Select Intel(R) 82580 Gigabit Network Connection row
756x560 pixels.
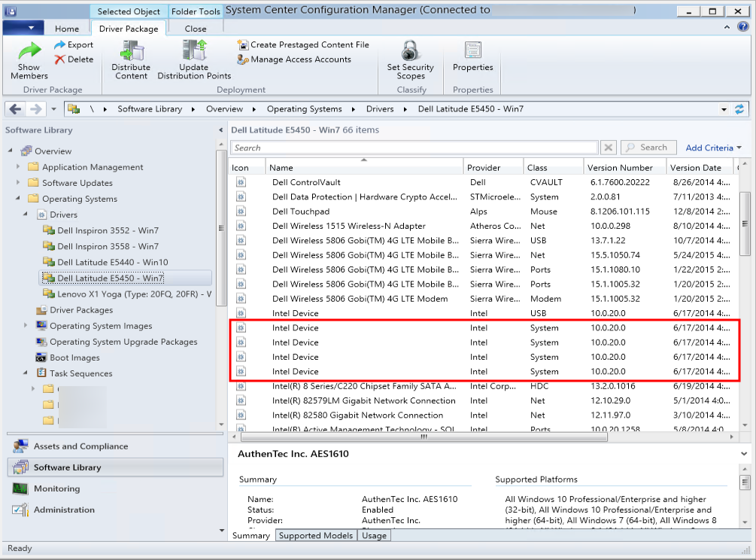(484, 415)
